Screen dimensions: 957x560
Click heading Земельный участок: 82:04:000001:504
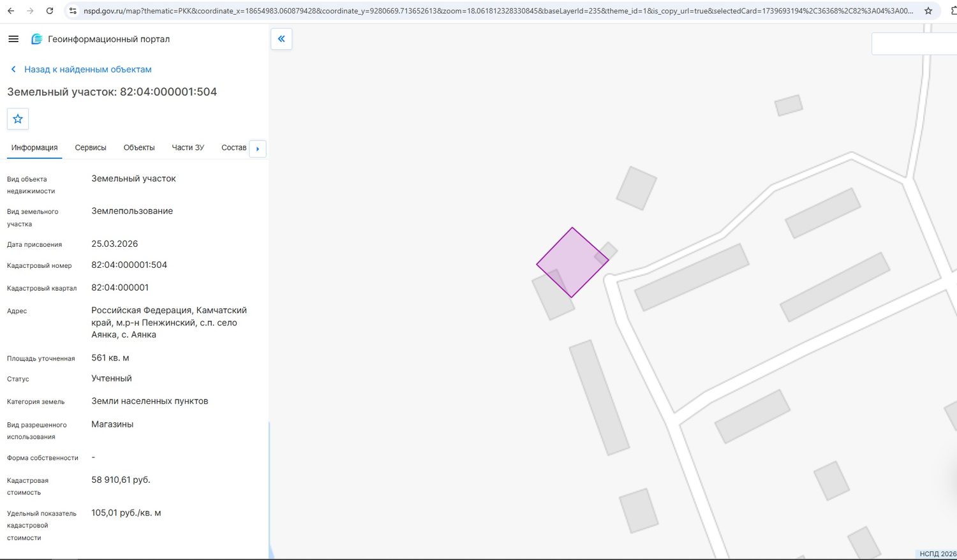click(x=112, y=92)
